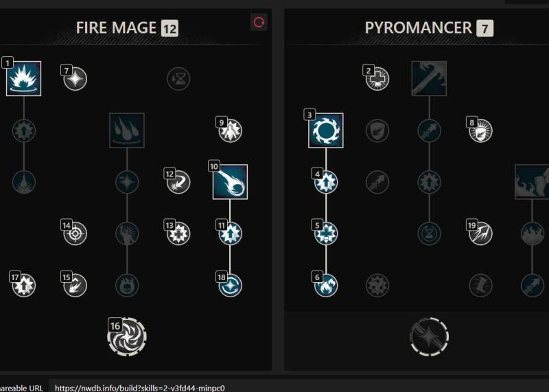Image resolution: width=549 pixels, height=392 pixels.
Task: Select the unlocked Pyromancer ultimate star node
Action: pyautogui.click(x=429, y=336)
